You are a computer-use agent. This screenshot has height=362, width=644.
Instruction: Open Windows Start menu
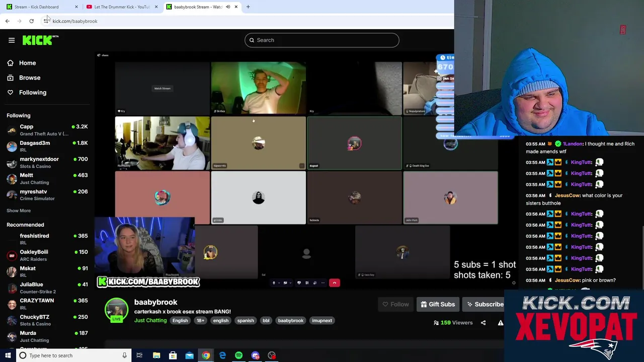click(8, 355)
